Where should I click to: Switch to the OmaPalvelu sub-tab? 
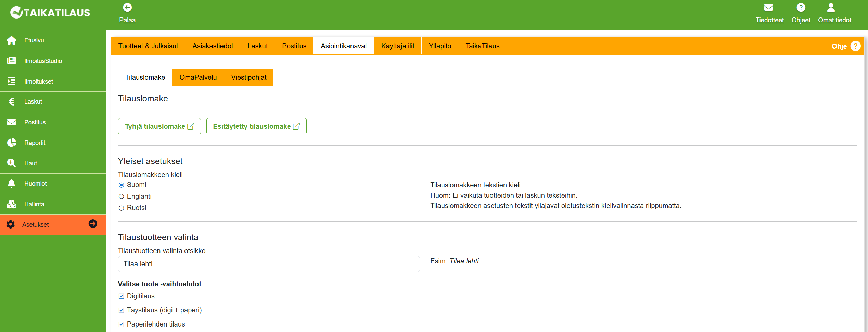tap(198, 78)
